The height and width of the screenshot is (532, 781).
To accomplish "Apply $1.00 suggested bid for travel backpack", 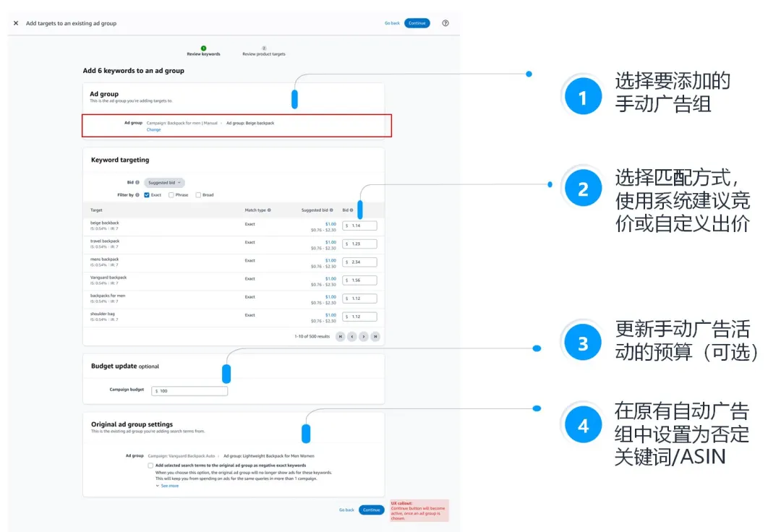I will click(x=330, y=242).
